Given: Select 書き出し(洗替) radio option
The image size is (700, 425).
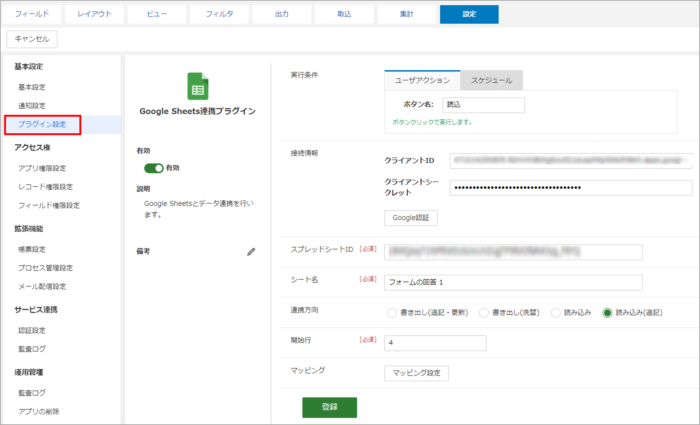Looking at the screenshot, I should [483, 312].
